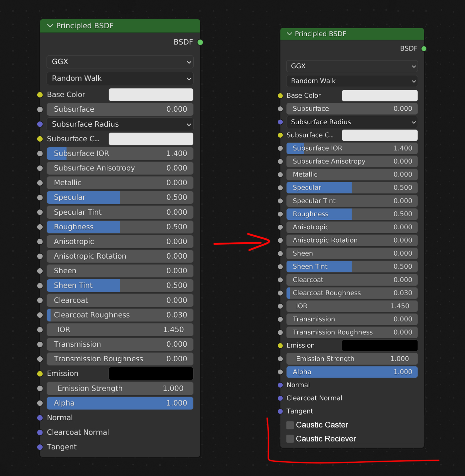Click BSDF output socket on left node
This screenshot has width=465, height=476.
200,42
